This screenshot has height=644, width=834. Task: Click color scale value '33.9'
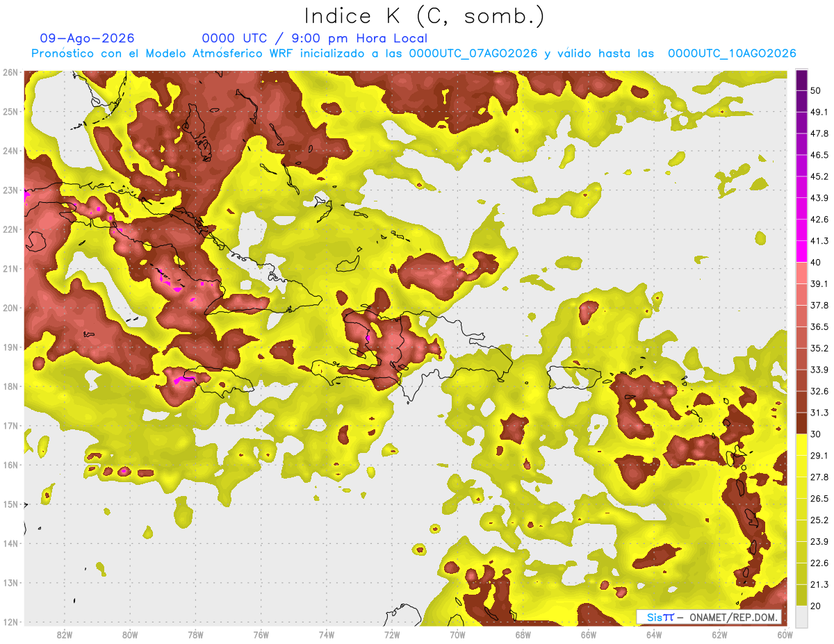(819, 370)
